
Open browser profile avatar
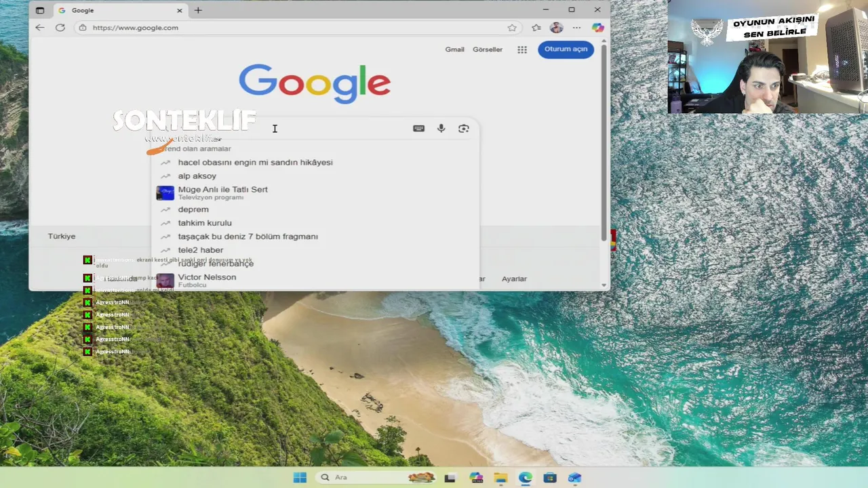557,28
